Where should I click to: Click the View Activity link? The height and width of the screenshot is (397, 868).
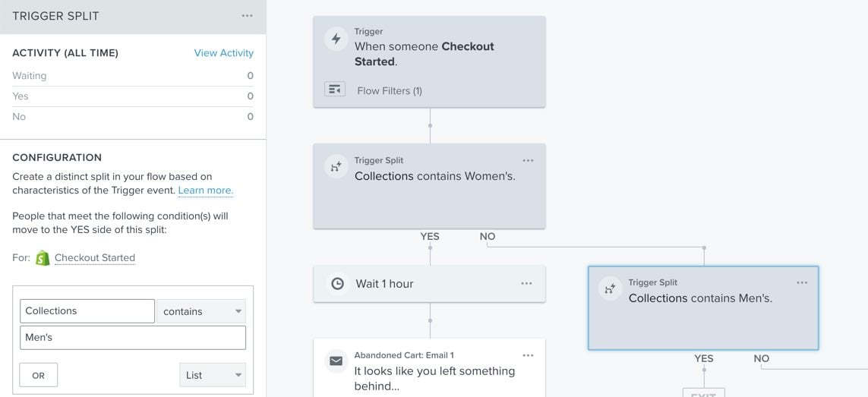point(224,53)
